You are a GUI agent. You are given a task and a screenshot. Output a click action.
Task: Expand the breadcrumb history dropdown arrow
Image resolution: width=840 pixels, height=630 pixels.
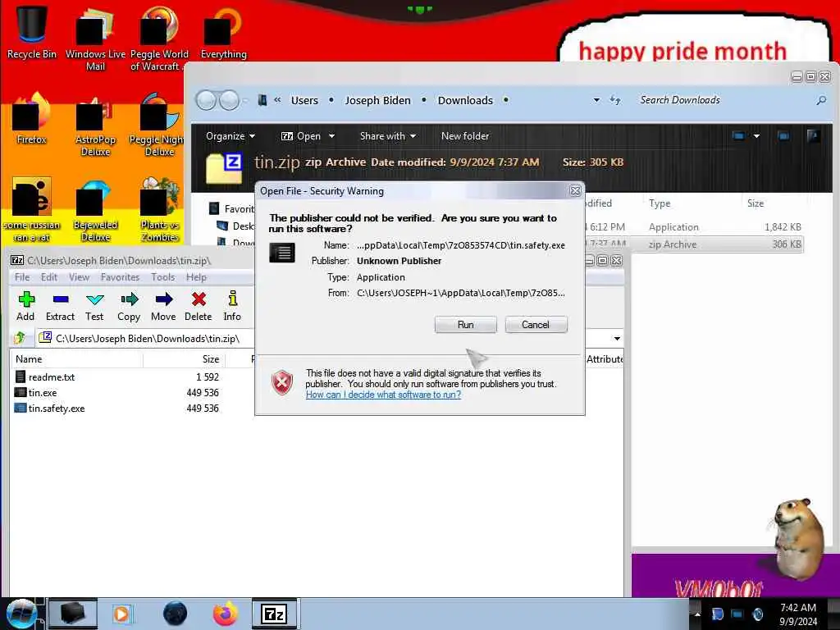(x=596, y=100)
